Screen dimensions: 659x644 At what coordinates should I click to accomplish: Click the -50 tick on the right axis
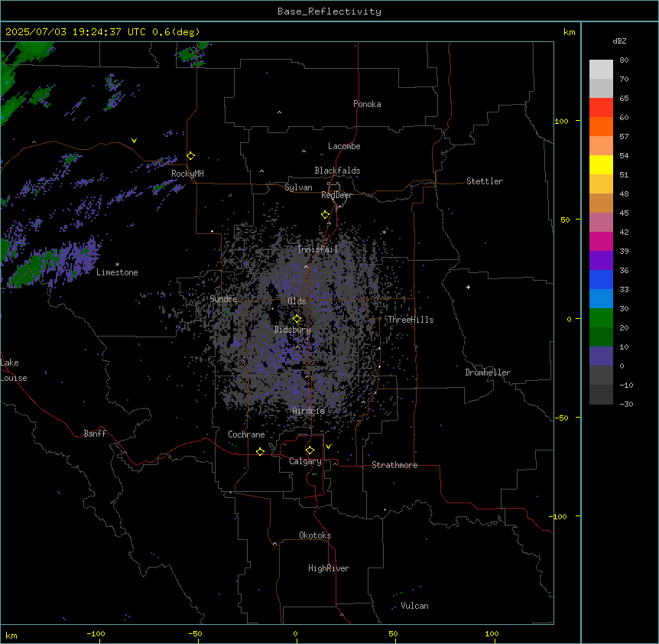coord(561,418)
